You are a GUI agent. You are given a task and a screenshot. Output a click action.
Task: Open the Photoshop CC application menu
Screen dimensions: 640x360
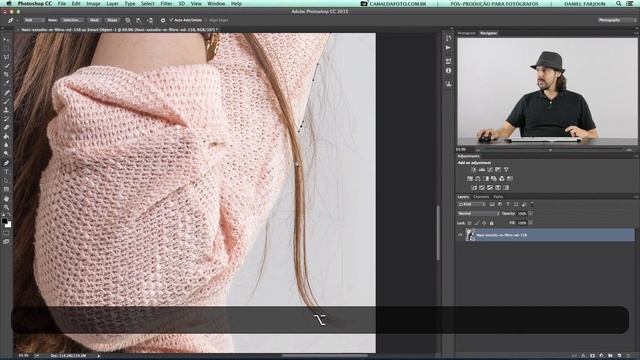click(x=35, y=4)
